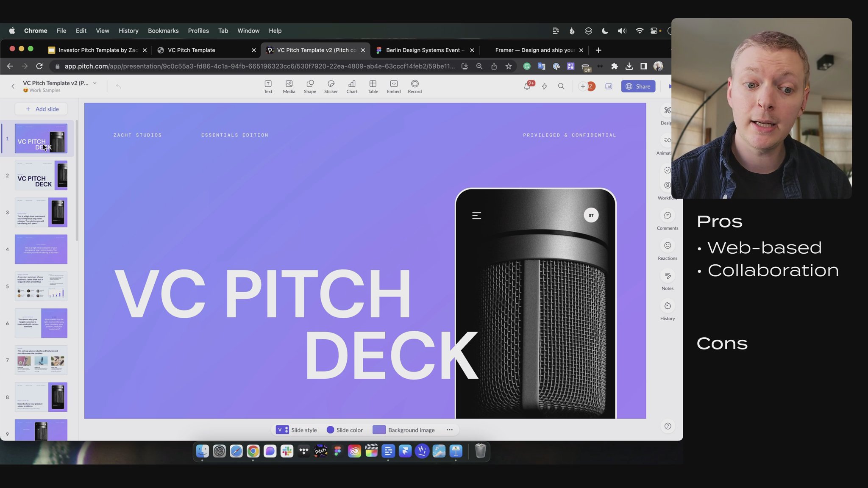Open the Slide color swatch
Screen dimensions: 868x488
click(x=345, y=430)
